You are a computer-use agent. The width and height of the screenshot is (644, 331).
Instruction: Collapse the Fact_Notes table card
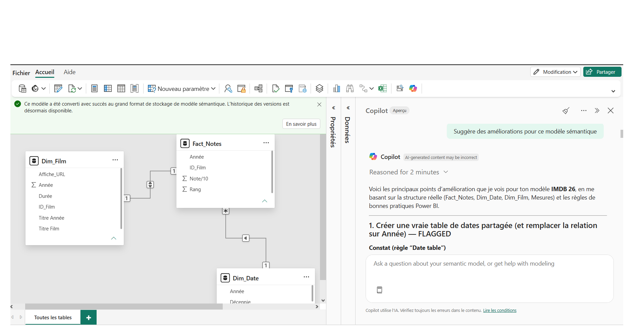(264, 201)
